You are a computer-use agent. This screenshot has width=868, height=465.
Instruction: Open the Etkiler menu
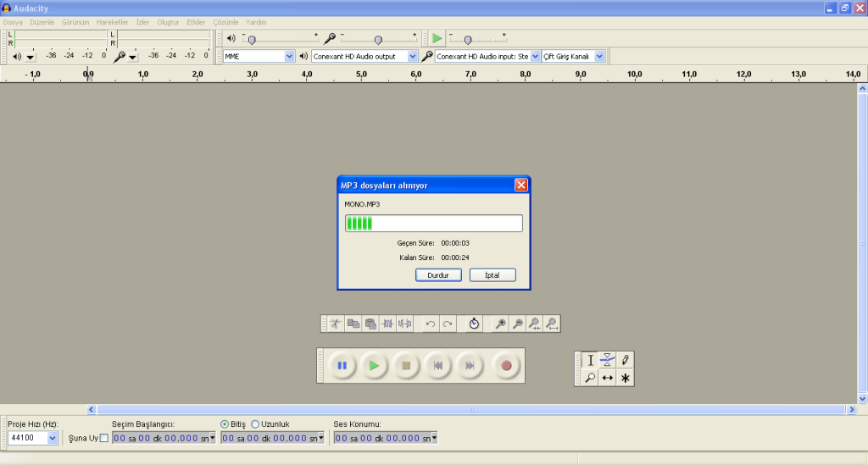click(x=196, y=22)
